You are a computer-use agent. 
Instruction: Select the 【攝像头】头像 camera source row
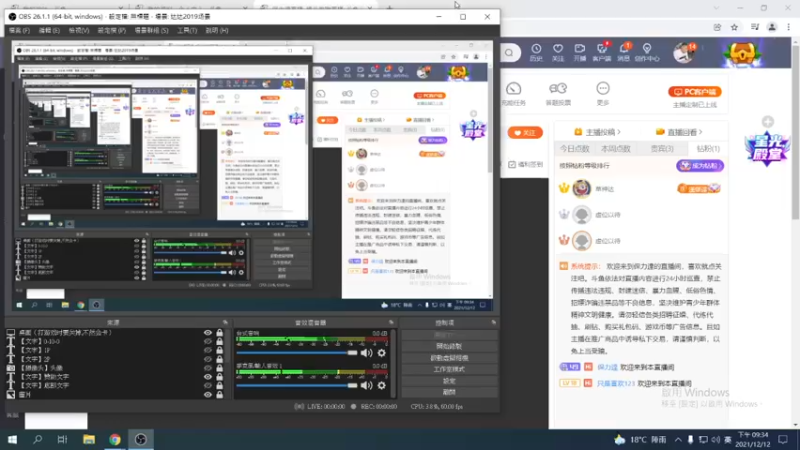(116, 368)
